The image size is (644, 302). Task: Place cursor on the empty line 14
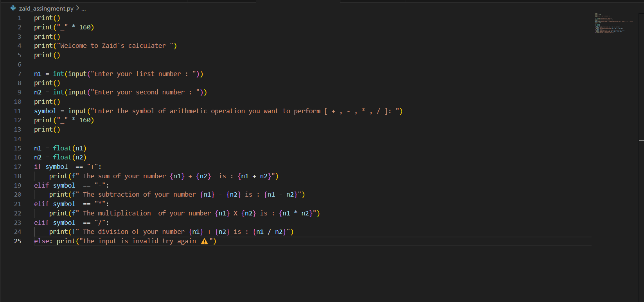click(117, 139)
